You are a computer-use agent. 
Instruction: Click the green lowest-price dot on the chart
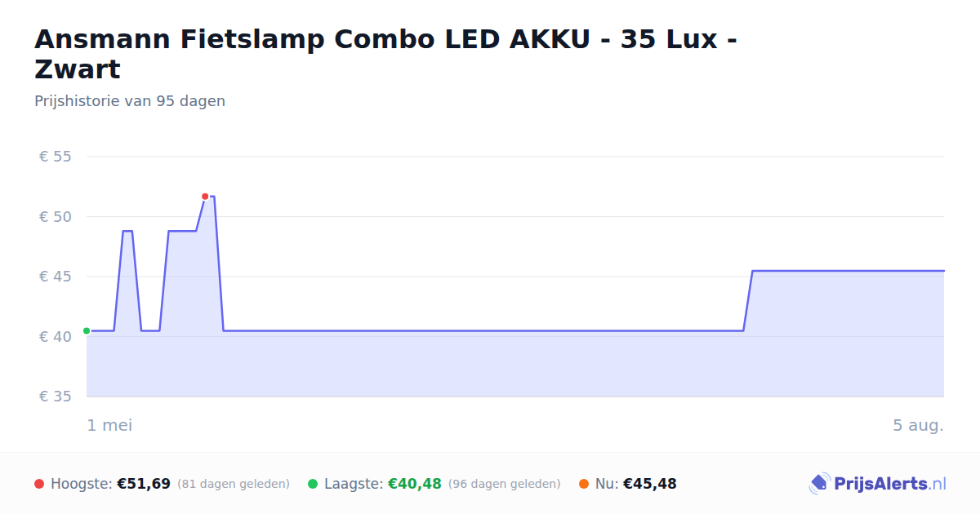87,330
